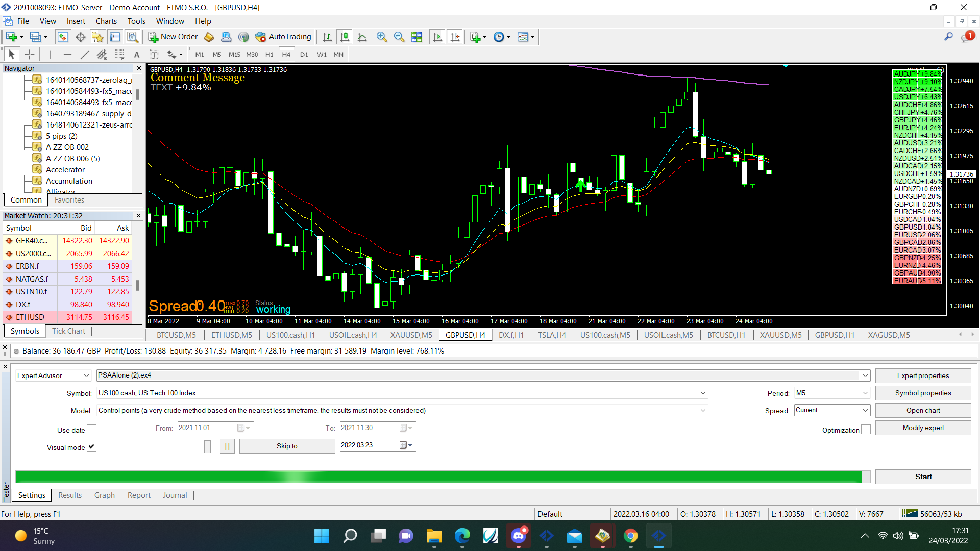Screen dimensions: 980x551
Task: Switch to the Tester Journal tab
Action: [x=175, y=495]
